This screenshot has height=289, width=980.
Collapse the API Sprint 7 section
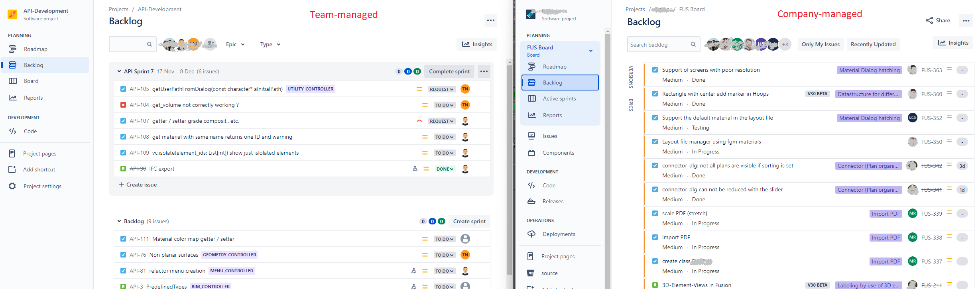(119, 71)
